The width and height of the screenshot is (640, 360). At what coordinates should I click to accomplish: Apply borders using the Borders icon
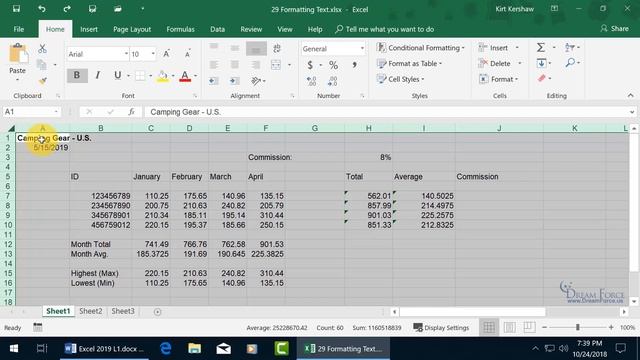[140, 76]
